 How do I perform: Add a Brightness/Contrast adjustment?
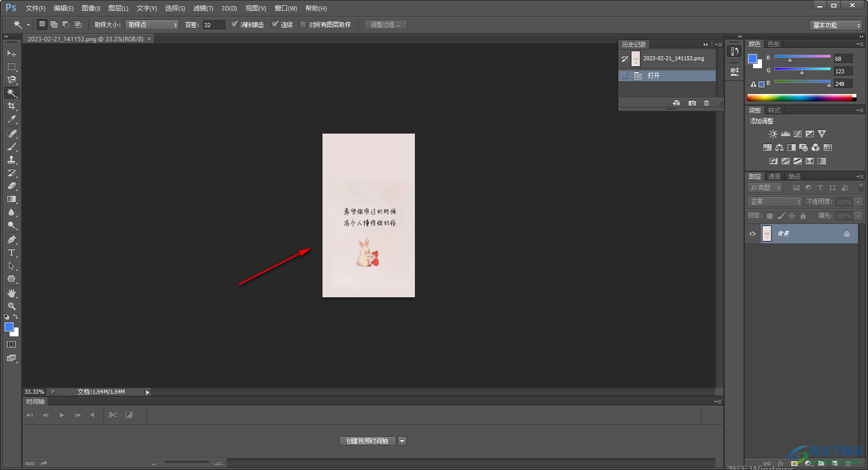[x=773, y=134]
